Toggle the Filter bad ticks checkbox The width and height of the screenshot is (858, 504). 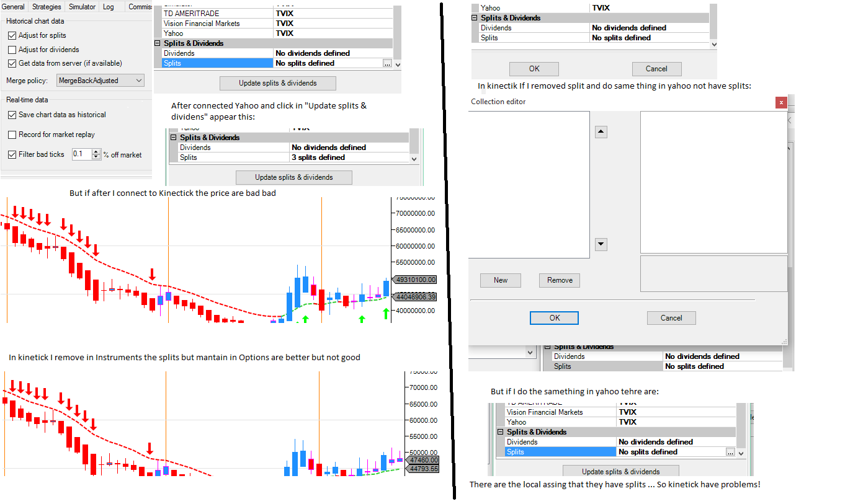[12, 154]
